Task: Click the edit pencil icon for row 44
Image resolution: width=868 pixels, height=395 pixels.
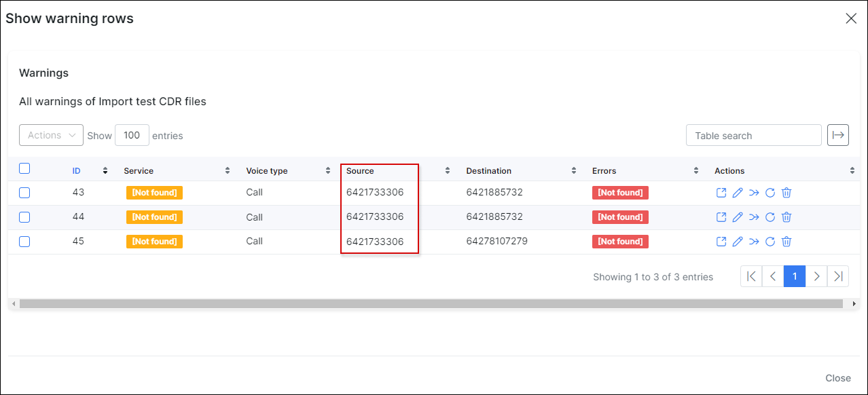Action: coord(738,217)
